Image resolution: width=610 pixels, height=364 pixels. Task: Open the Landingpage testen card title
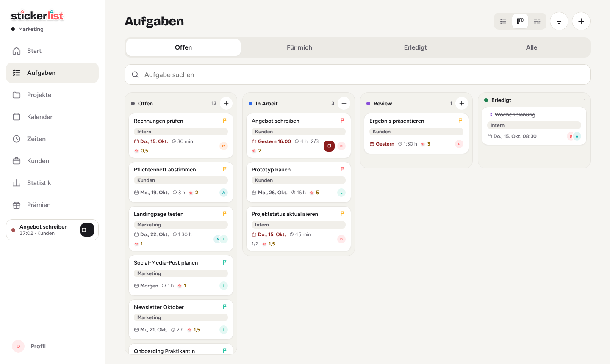coord(158,214)
